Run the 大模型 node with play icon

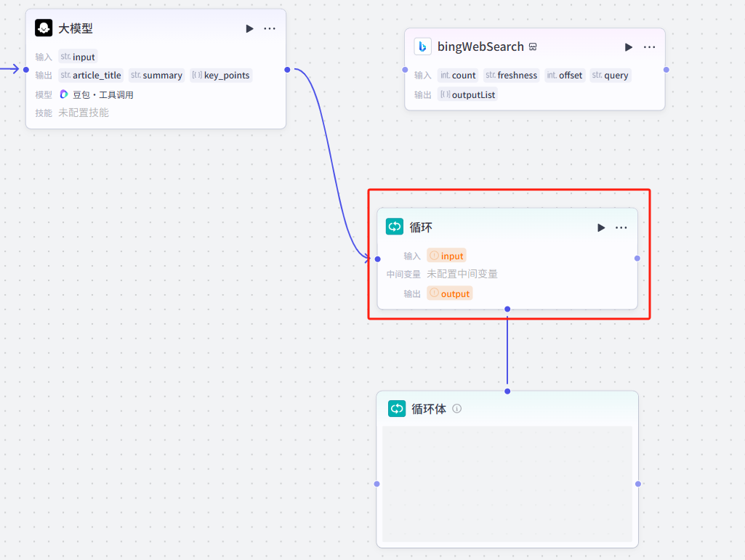point(249,28)
